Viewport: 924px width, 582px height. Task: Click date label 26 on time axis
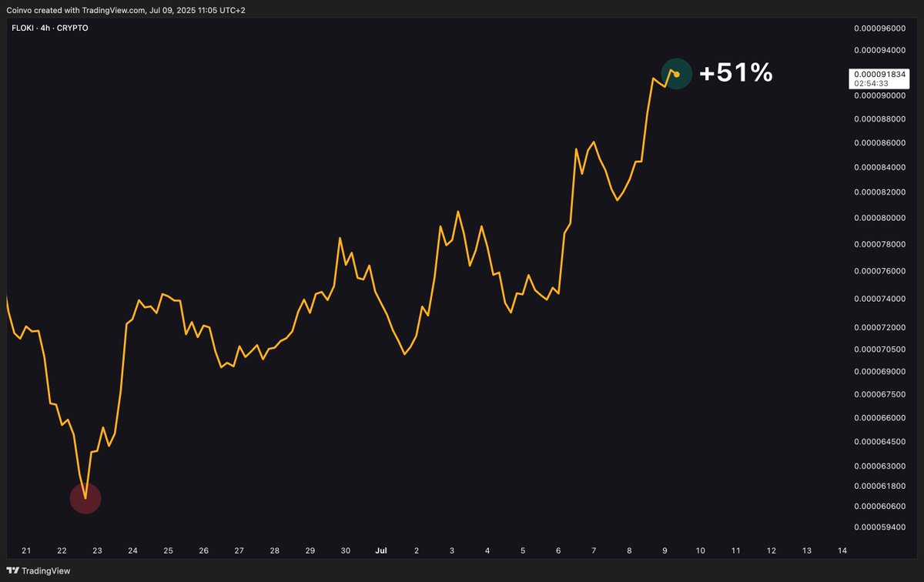point(203,550)
